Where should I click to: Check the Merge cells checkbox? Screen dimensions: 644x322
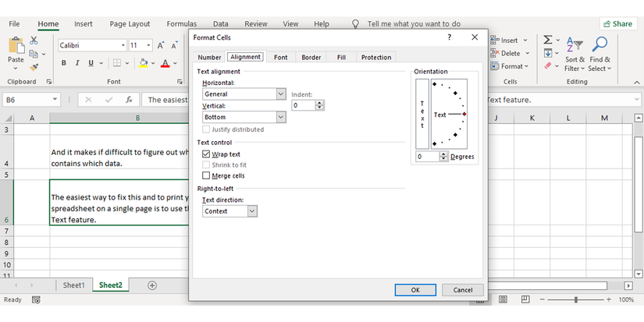pyautogui.click(x=206, y=175)
